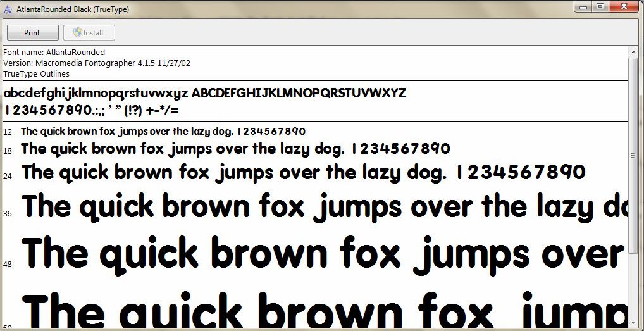Viewport: 644px width, 331px height.
Task: Click the 18-point pangram sample
Action: (x=236, y=149)
